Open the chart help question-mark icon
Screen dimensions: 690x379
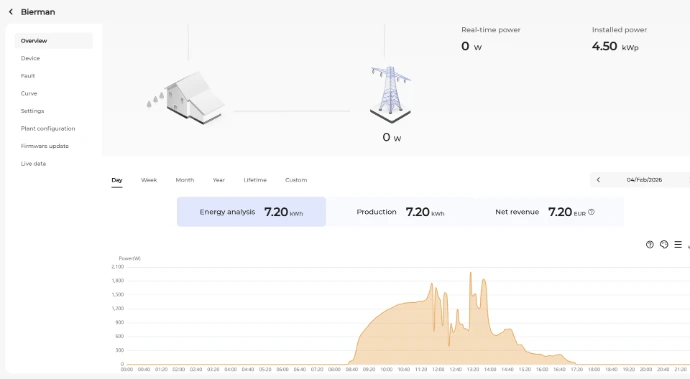[x=650, y=244]
